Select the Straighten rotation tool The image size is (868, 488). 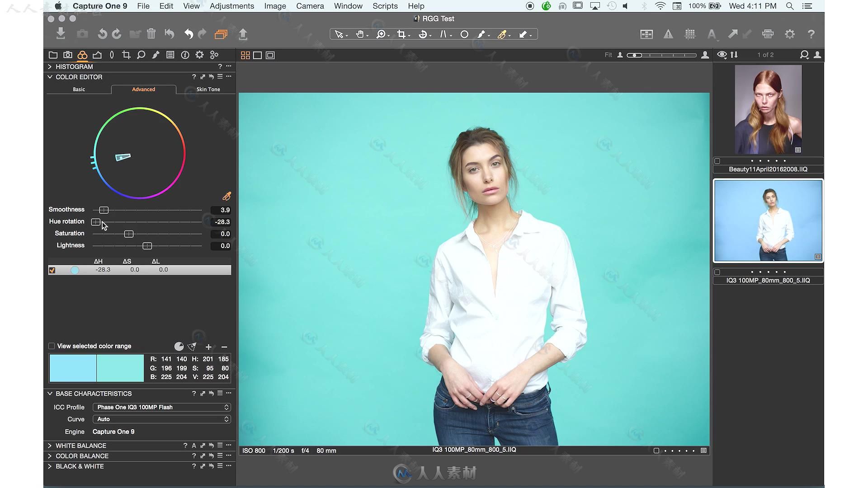(423, 34)
